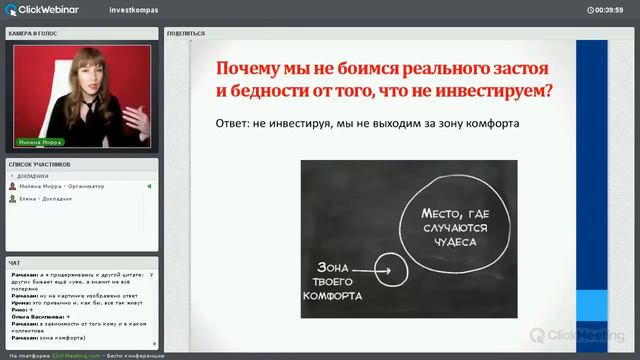The width and height of the screenshot is (640, 360).
Task: Collapse the Докладчики group
Action: tap(12, 176)
